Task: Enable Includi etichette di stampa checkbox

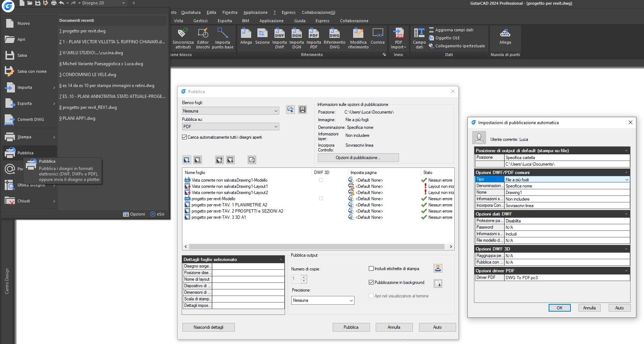Action: coord(371,269)
